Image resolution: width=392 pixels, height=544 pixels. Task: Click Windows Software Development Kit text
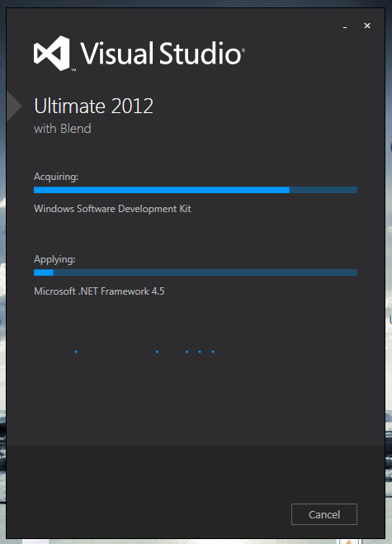(x=112, y=209)
